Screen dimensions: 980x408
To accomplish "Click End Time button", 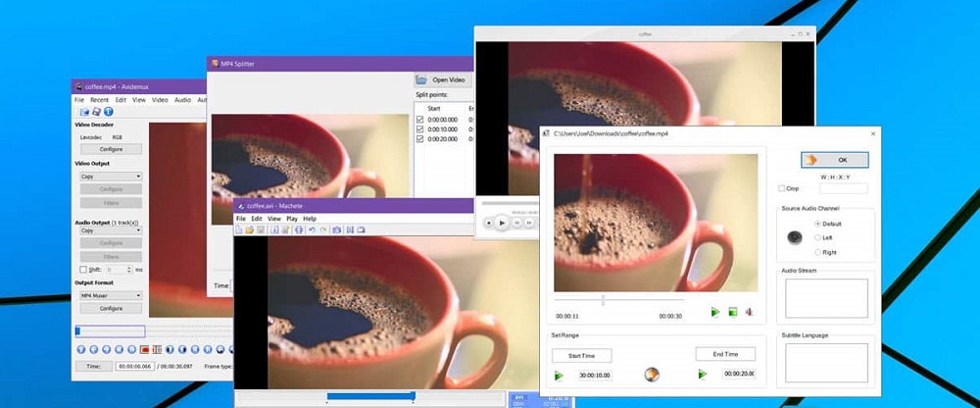I will [x=725, y=354].
